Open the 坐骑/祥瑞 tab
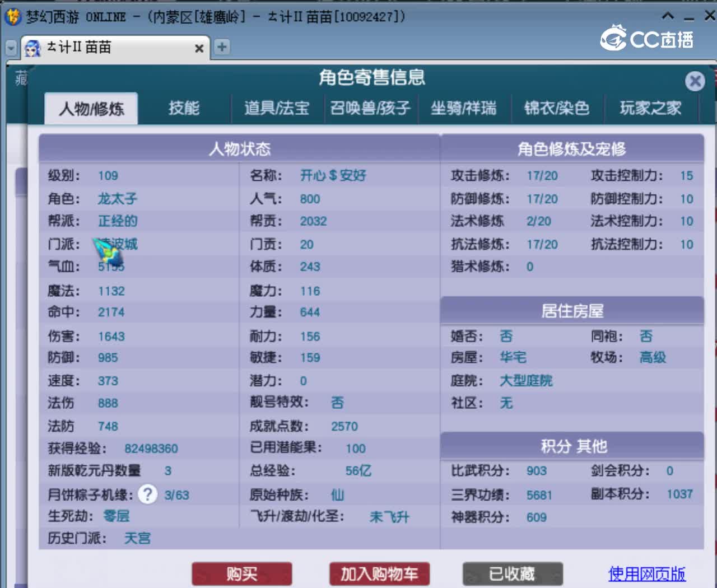The width and height of the screenshot is (717, 588). click(463, 108)
